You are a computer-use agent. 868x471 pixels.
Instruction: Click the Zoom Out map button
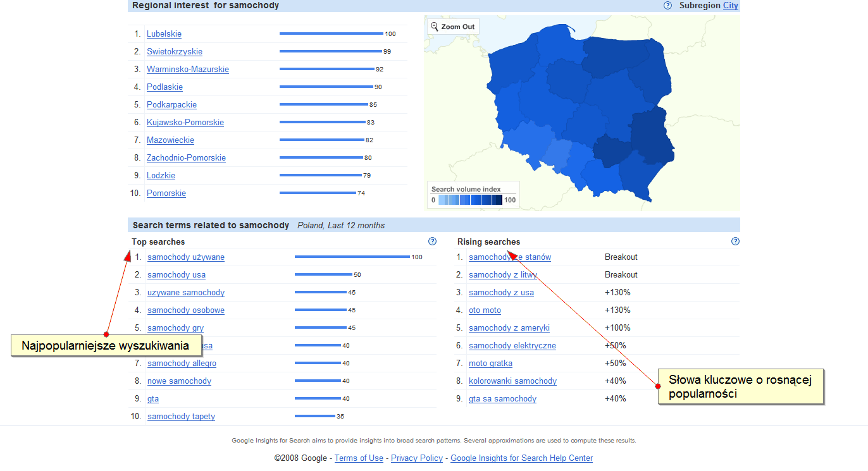(x=452, y=27)
